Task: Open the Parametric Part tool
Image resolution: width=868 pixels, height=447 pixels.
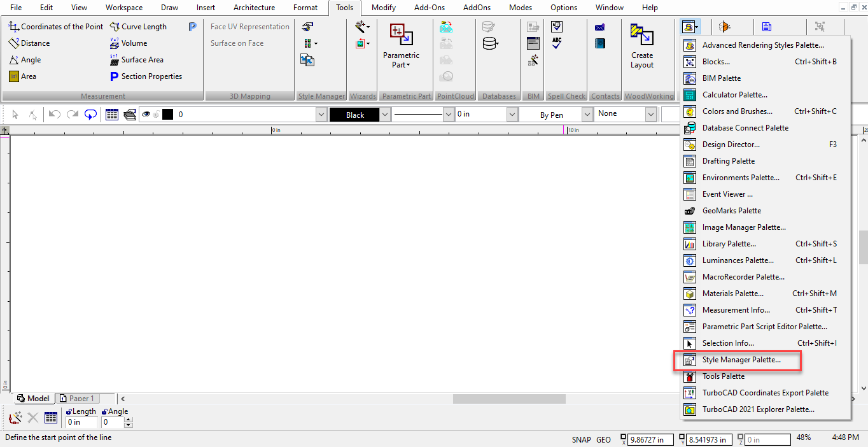Action: (x=402, y=45)
